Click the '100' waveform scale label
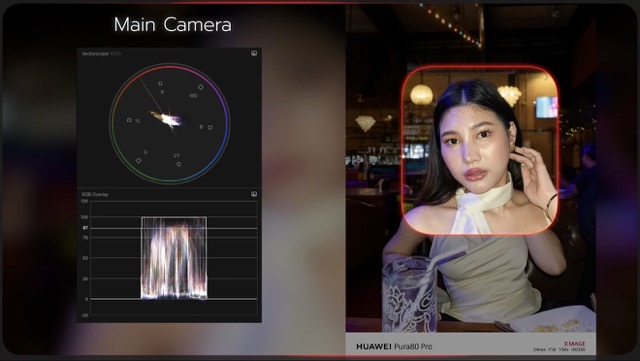 tap(84, 217)
